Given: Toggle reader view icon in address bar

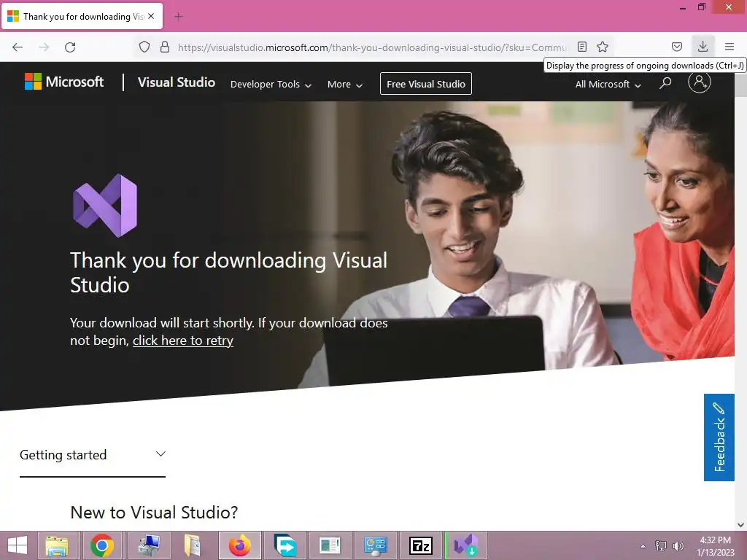Looking at the screenshot, I should pos(581,47).
